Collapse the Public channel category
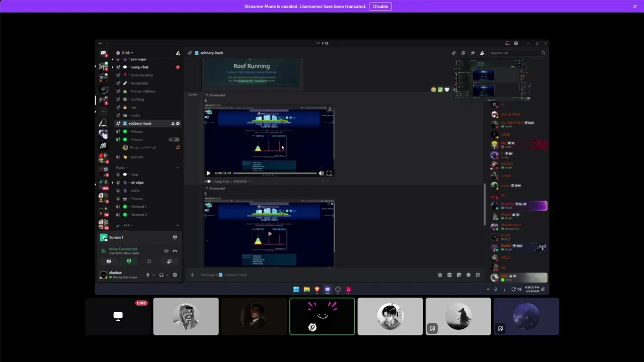 click(121, 167)
